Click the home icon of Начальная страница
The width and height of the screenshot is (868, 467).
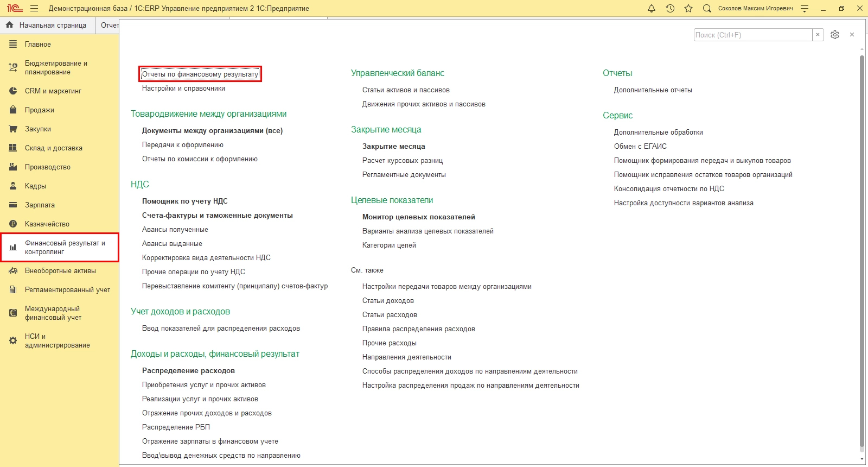9,25
